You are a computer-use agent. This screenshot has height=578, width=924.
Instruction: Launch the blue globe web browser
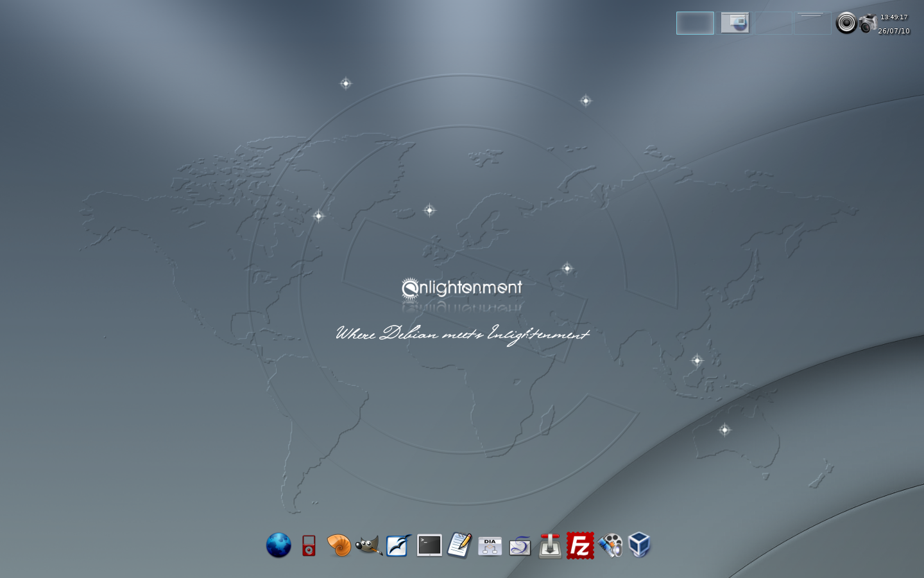point(278,545)
